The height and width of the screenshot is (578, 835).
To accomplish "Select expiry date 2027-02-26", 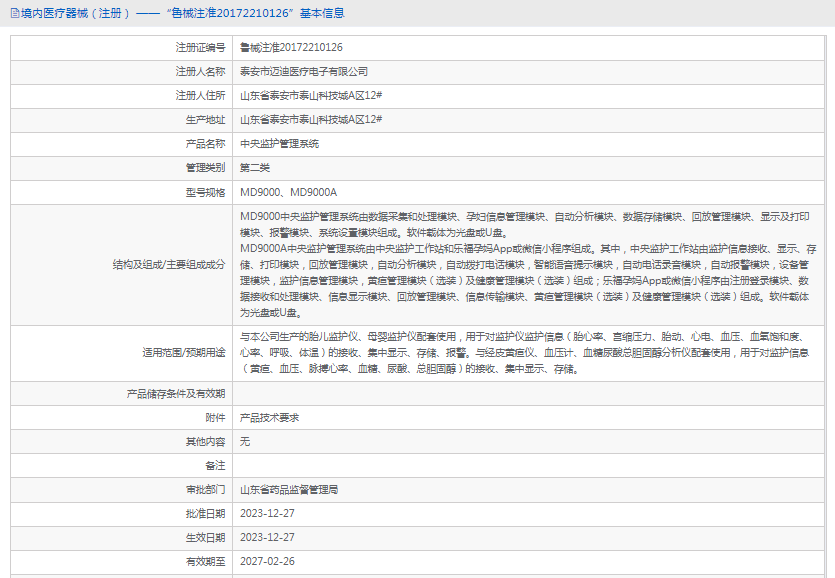I will (x=267, y=561).
